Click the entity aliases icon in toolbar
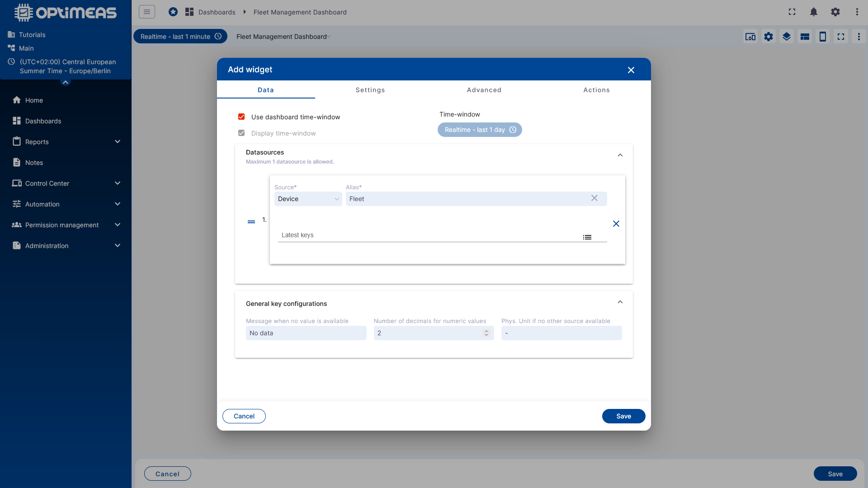 click(750, 37)
